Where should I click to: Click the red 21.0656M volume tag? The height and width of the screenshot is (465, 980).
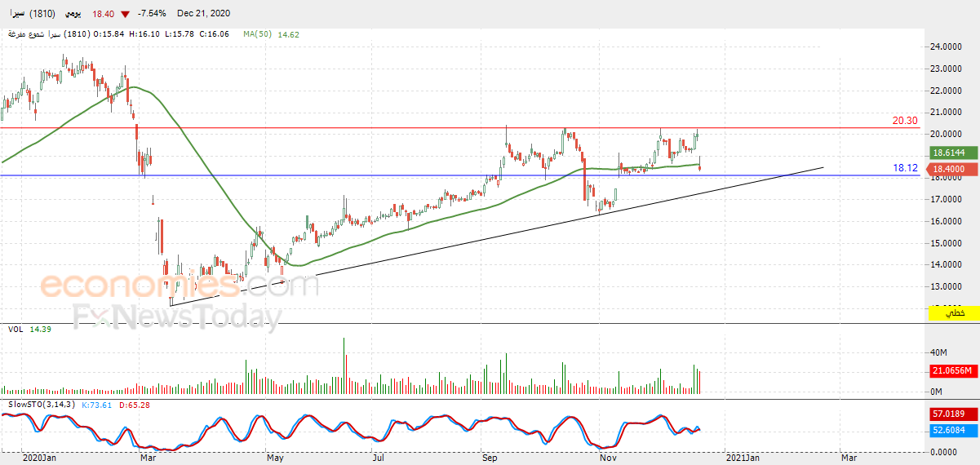coord(954,371)
